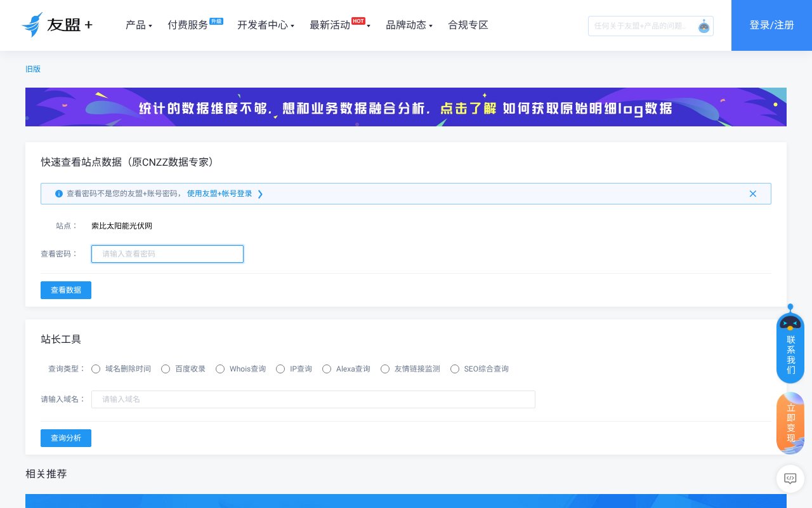Open the chat bubble in the bottom corner
This screenshot has width=812, height=508.
point(790,479)
